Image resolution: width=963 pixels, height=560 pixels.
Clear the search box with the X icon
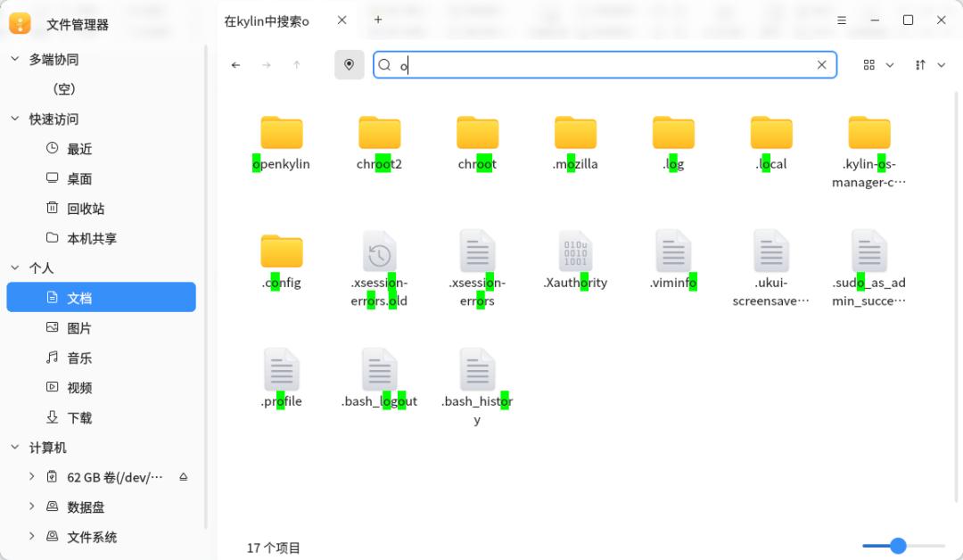(820, 64)
